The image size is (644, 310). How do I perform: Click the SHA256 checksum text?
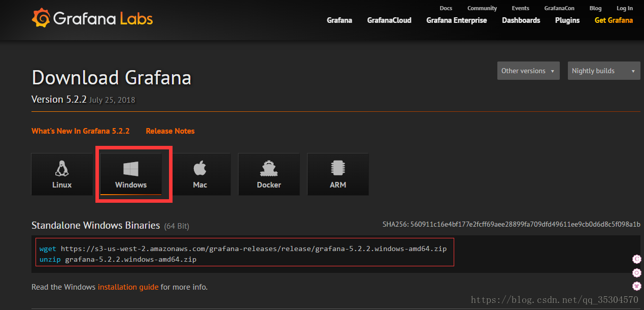(x=512, y=224)
